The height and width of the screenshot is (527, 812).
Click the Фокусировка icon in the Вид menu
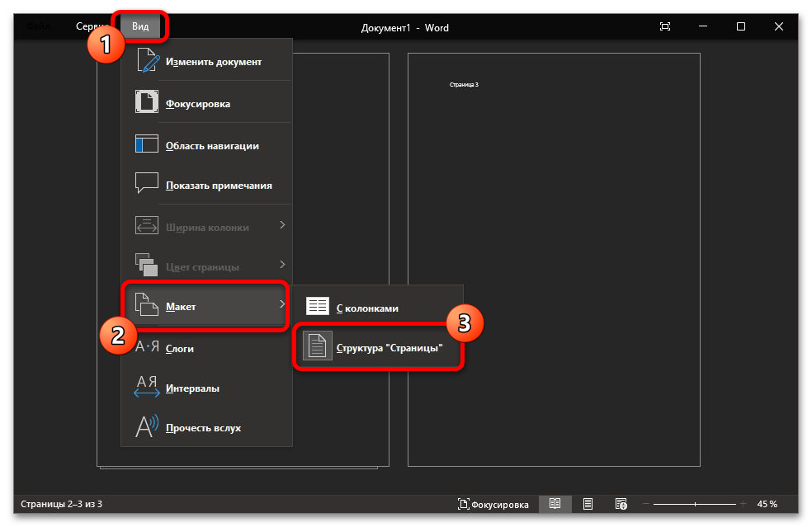(x=146, y=104)
